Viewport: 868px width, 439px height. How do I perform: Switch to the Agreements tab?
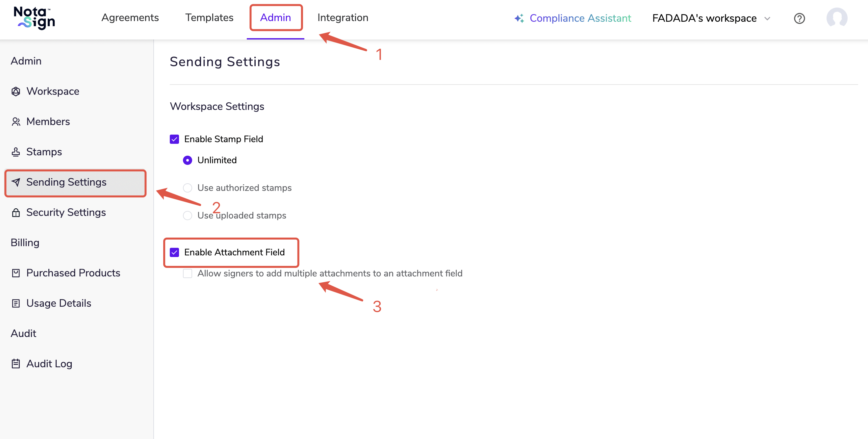click(x=130, y=17)
